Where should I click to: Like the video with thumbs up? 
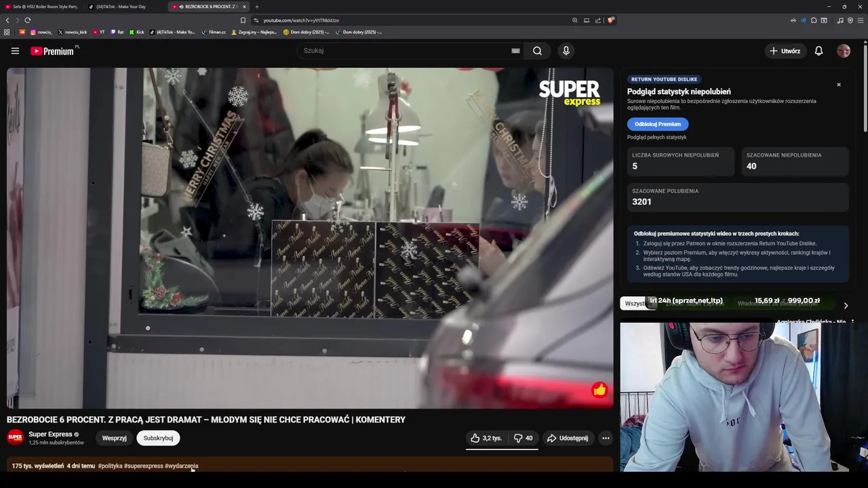pyautogui.click(x=486, y=438)
